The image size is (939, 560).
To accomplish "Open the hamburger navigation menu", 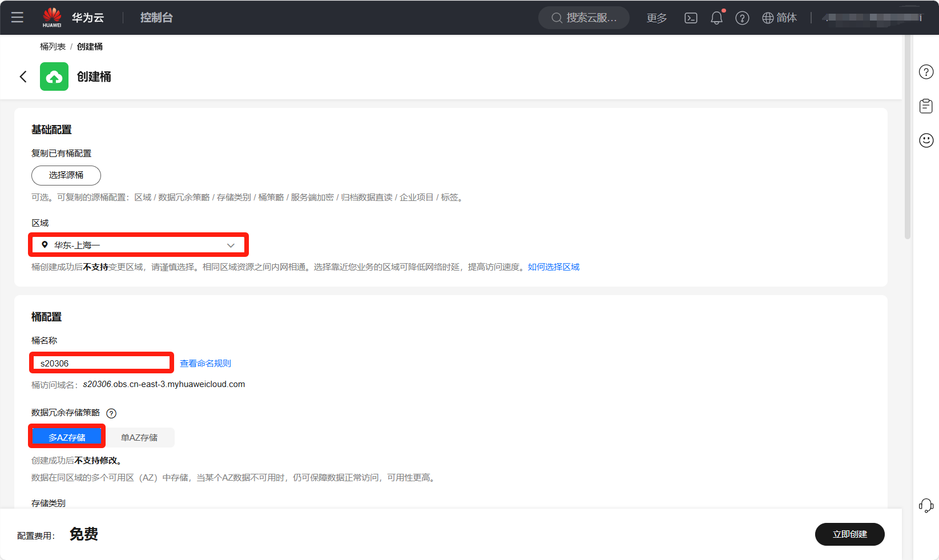I will point(17,17).
